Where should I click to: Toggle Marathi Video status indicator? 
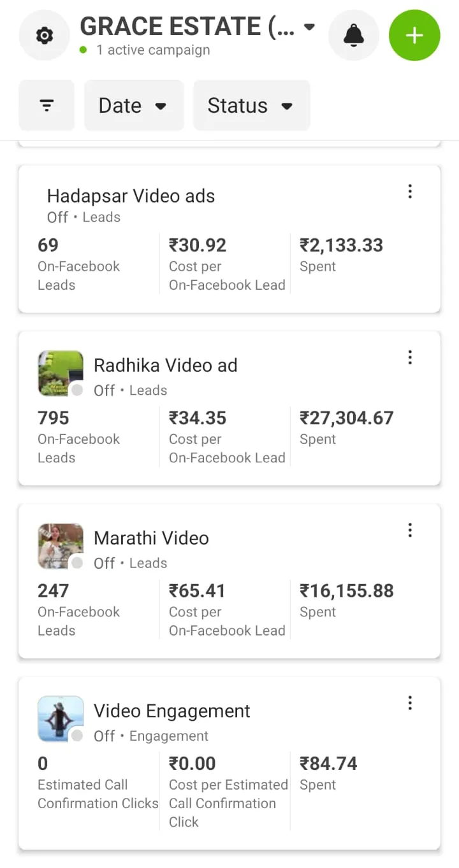point(77,563)
